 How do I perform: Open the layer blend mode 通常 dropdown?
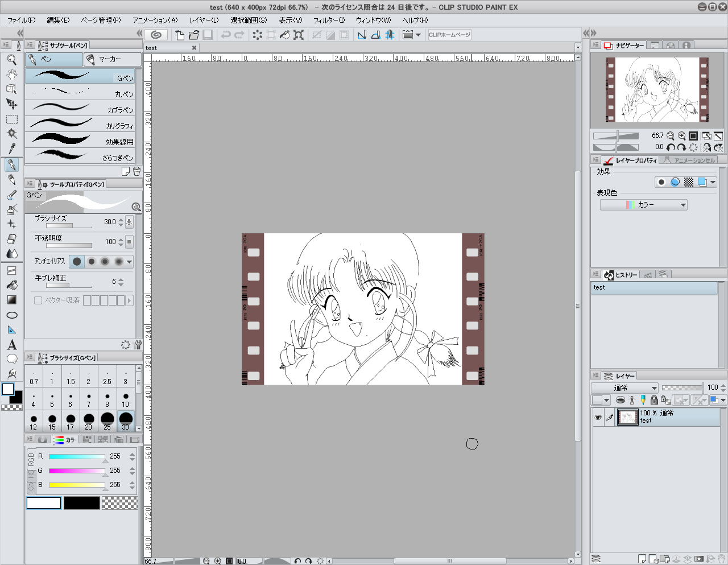point(624,387)
